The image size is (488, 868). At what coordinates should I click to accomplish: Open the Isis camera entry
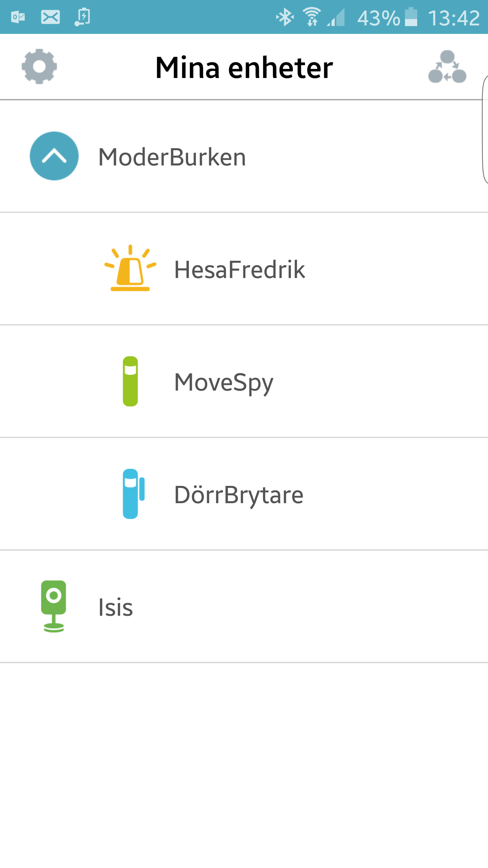[116, 607]
